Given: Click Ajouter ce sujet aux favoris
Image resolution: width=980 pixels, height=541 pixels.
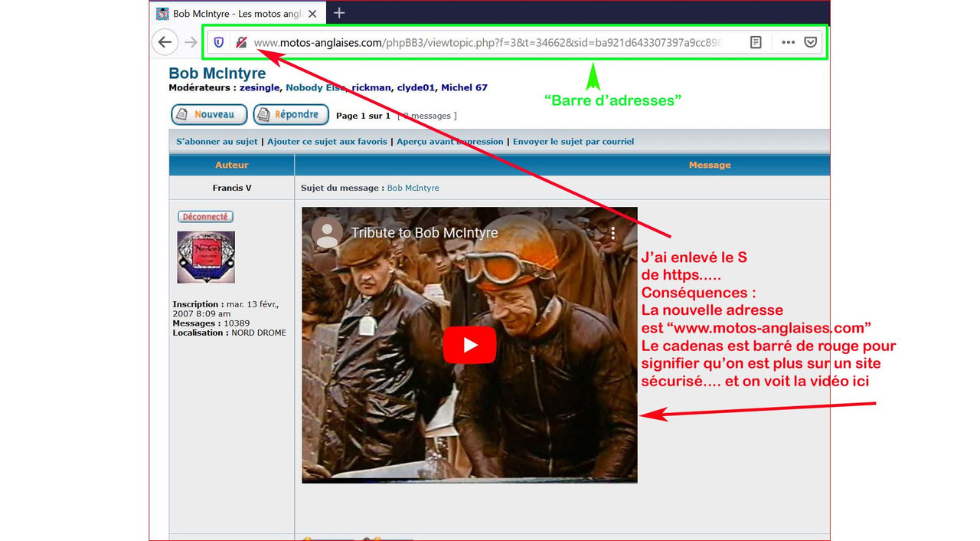Looking at the screenshot, I should pos(327,142).
